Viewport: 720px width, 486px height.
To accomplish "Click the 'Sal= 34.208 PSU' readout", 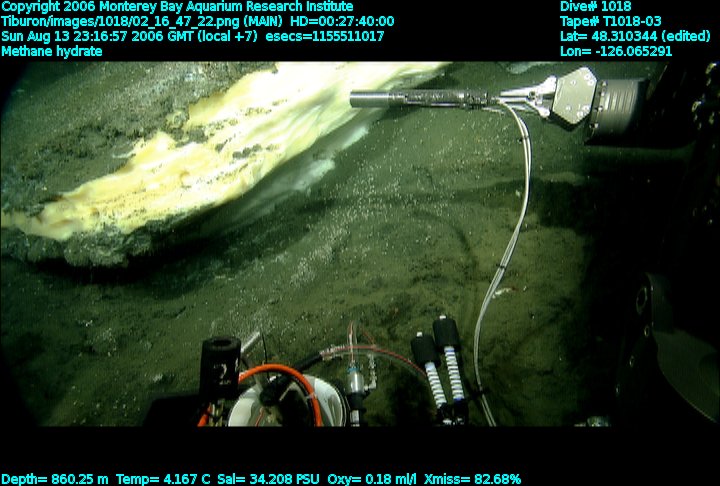I will pyautogui.click(x=268, y=479).
